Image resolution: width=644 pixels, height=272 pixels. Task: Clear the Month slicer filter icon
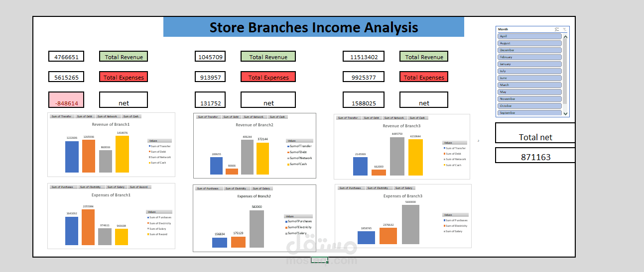(564, 29)
